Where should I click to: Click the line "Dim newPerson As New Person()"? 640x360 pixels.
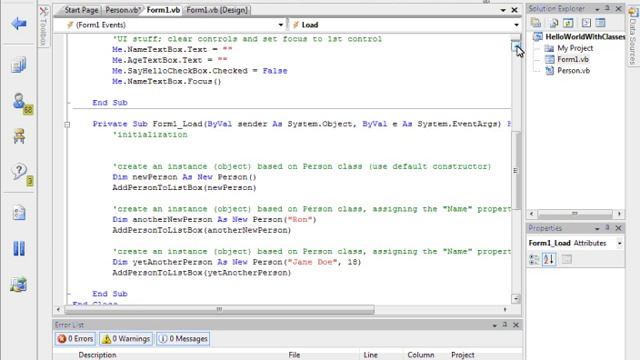coord(184,177)
